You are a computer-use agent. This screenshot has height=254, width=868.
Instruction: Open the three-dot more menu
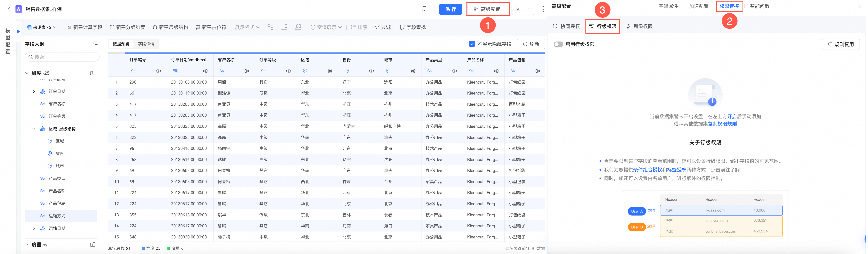(x=543, y=9)
